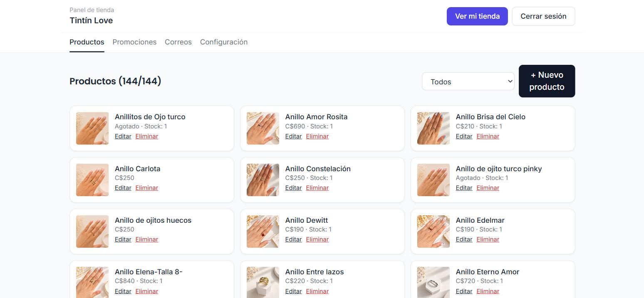Delete Anillitos de Ojo turco
The image size is (644, 298).
(146, 136)
